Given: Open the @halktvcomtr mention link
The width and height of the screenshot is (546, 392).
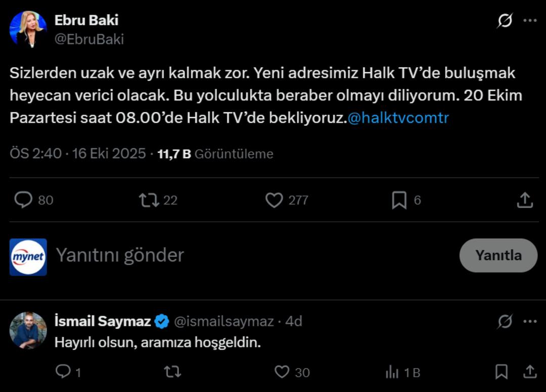Looking at the screenshot, I should pos(398,118).
